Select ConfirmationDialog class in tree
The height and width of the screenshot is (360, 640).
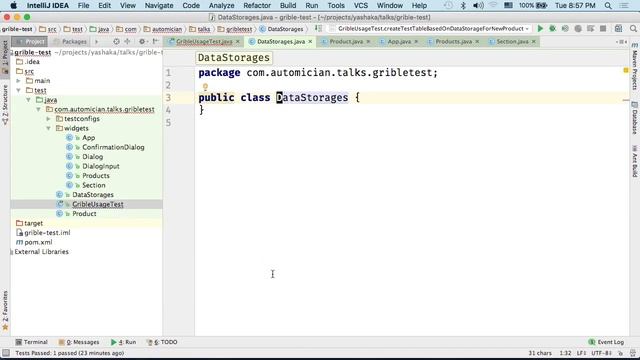(113, 147)
